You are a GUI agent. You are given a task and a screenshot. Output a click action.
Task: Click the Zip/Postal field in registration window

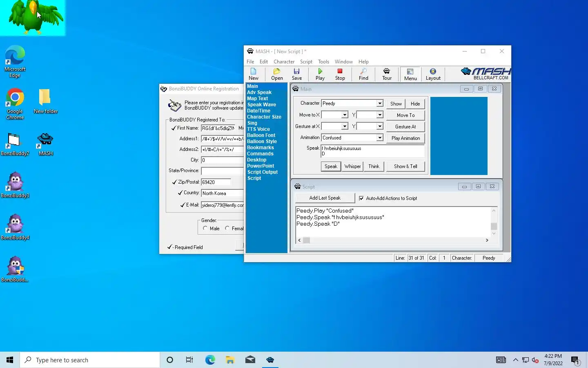click(216, 182)
